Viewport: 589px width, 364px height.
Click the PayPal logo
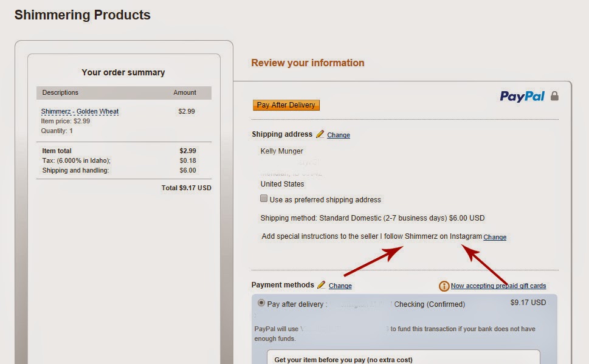tap(522, 96)
